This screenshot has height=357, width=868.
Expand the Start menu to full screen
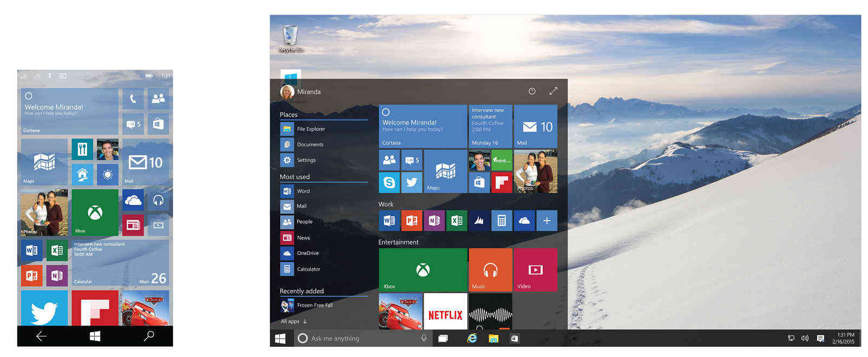click(553, 91)
